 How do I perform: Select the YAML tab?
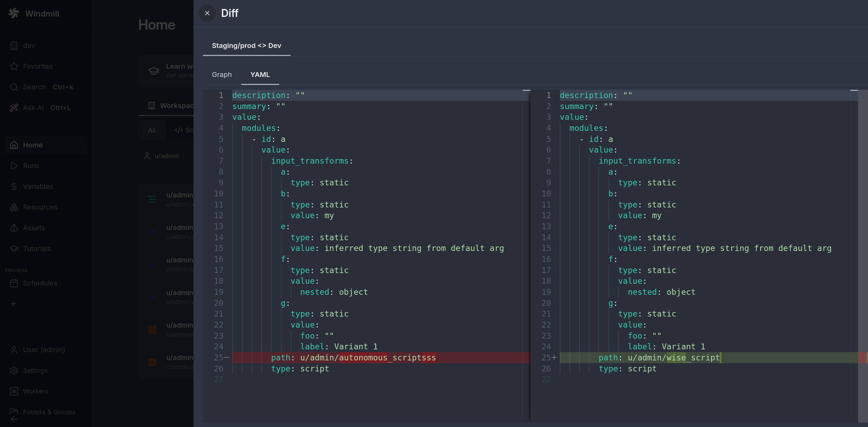click(x=260, y=75)
